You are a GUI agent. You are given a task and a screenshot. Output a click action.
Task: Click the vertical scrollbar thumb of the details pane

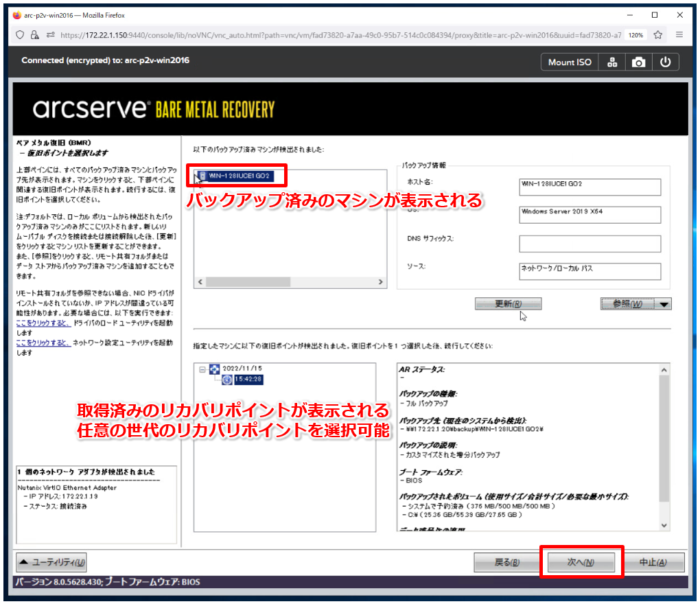[664, 439]
